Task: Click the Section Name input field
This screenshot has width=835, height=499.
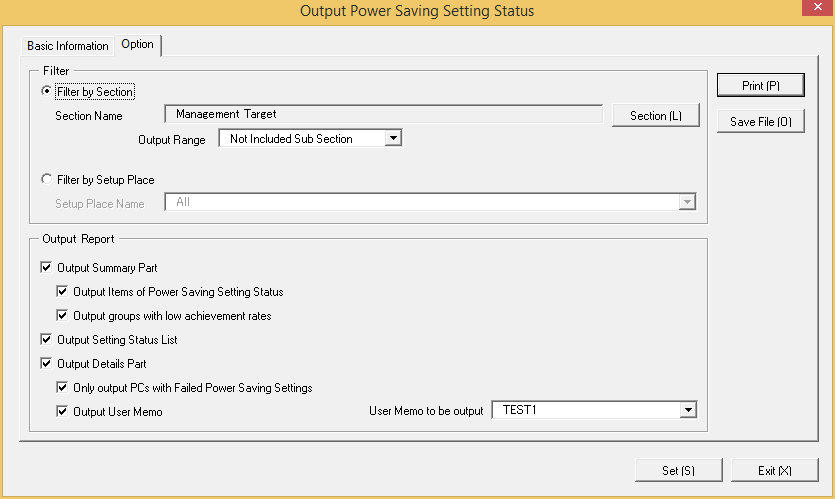Action: coord(383,114)
